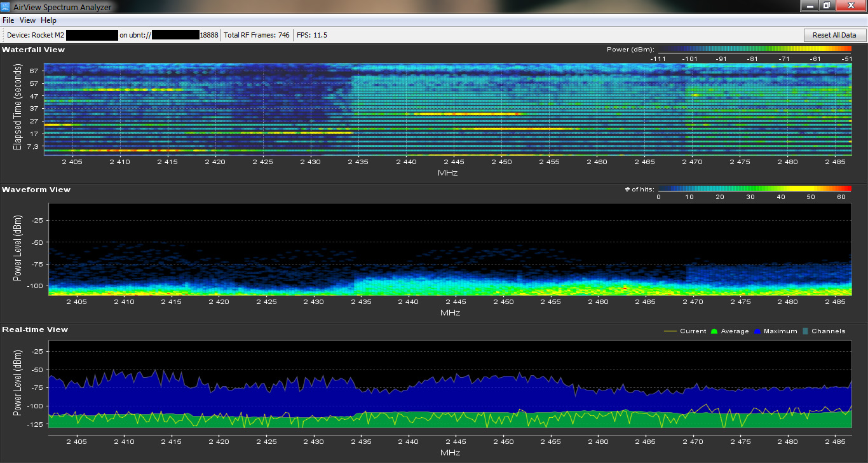Screen dimensions: 868x463
Task: Open the File menu
Action: pos(8,20)
